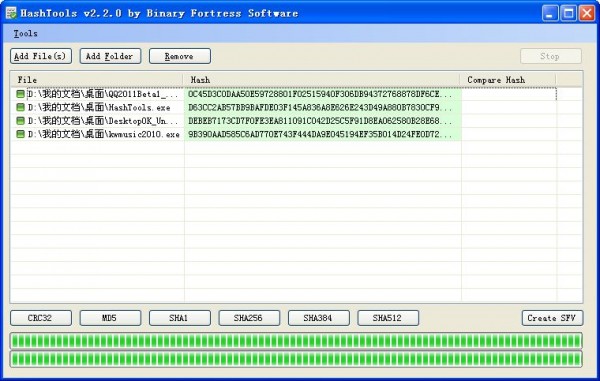The width and height of the screenshot is (600, 381).
Task: Select the kwmusic2010.exe file path
Action: 104,134
